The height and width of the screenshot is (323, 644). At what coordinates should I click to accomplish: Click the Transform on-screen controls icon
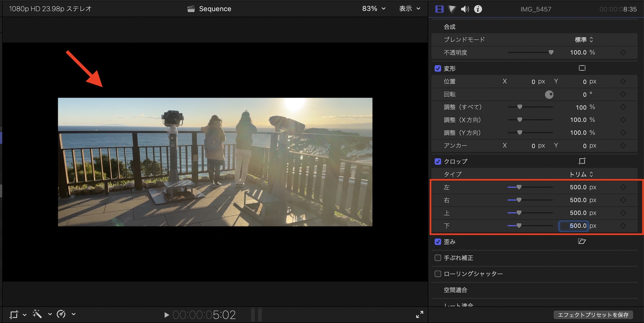pos(582,68)
